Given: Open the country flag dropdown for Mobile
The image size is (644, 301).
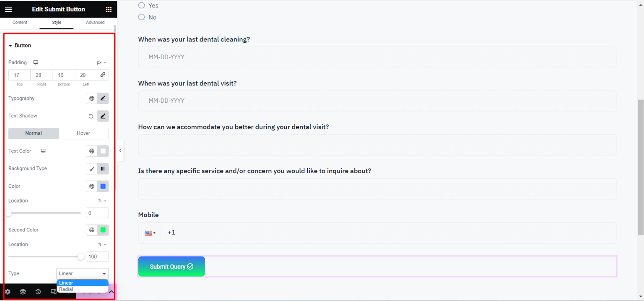Looking at the screenshot, I should tap(150, 233).
